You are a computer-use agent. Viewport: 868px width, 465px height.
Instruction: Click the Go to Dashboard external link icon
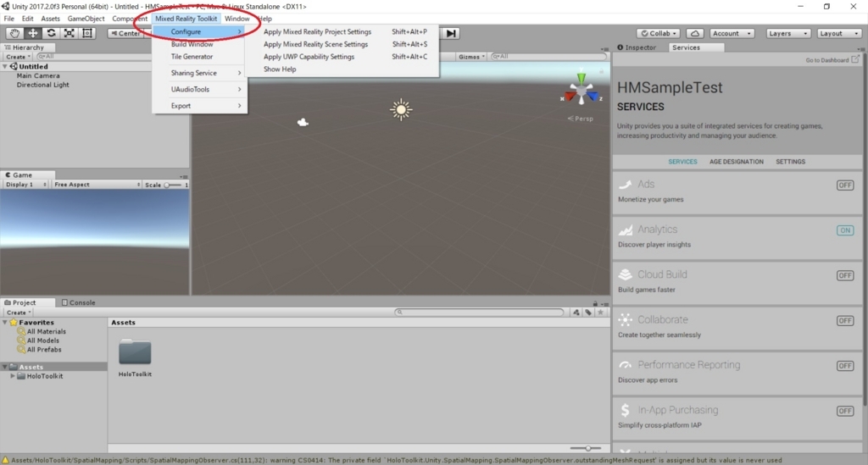click(855, 59)
